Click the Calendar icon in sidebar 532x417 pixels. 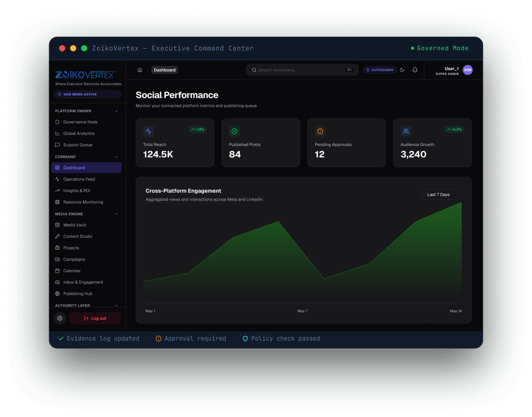click(x=57, y=270)
